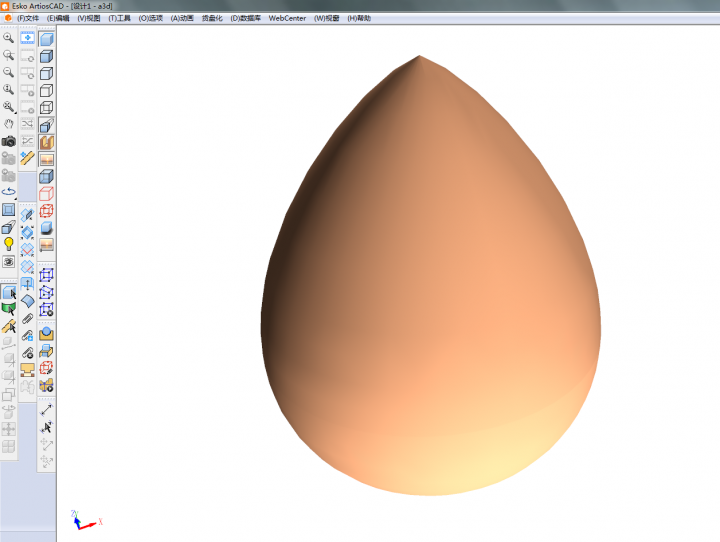Open the WebCenter menu

point(286,18)
